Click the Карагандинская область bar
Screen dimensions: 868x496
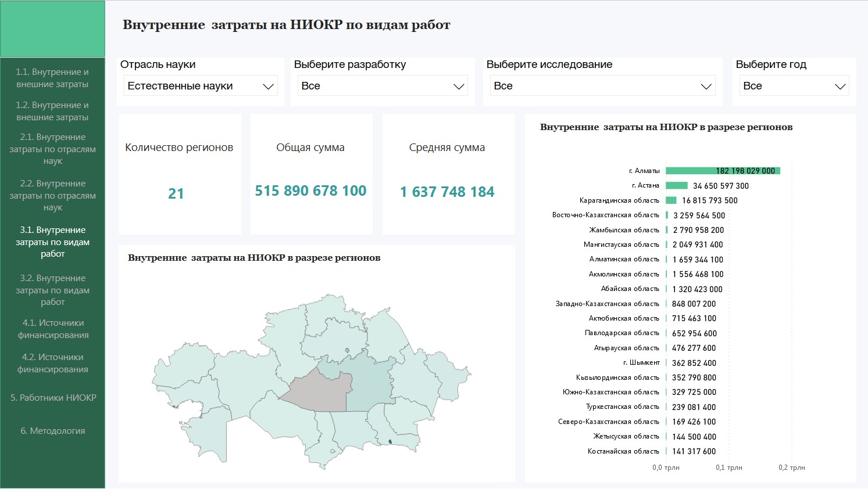point(671,200)
